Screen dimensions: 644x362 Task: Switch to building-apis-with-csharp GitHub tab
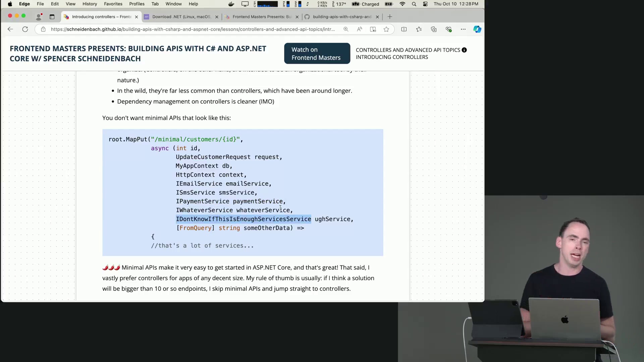(342, 17)
